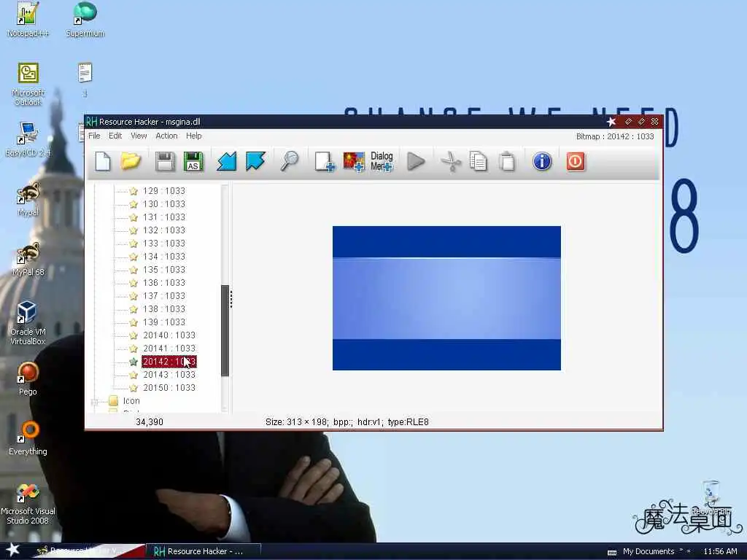Select tree item 131 : 1033
The image size is (747, 560).
(x=164, y=217)
